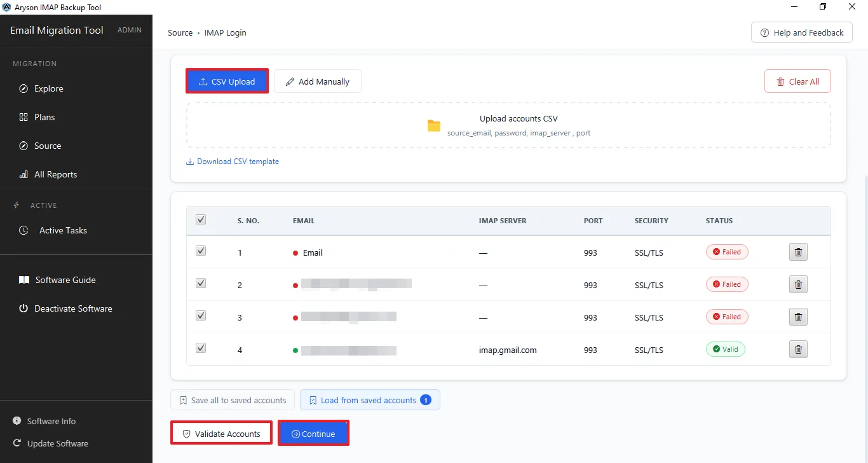This screenshot has width=868, height=463.
Task: Click 'Email' text in row 1
Action: coord(313,252)
